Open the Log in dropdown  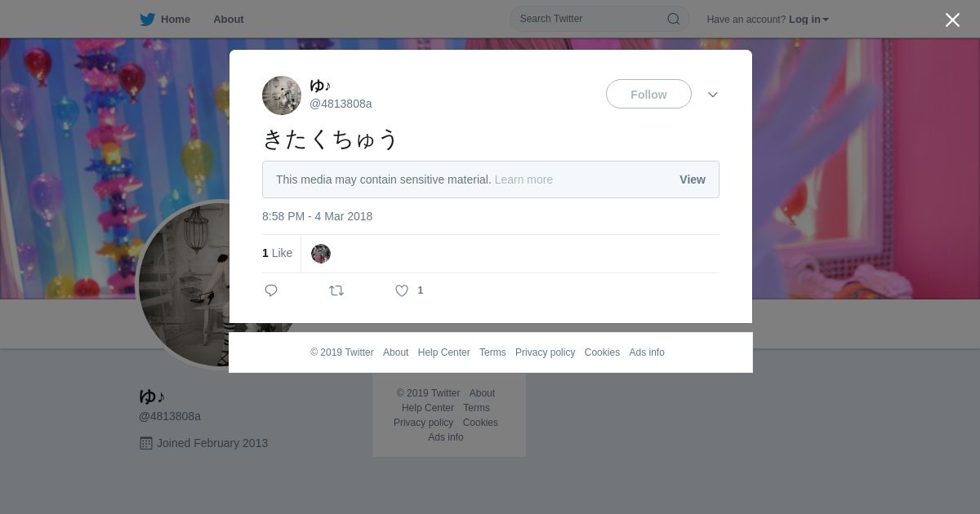click(x=808, y=20)
